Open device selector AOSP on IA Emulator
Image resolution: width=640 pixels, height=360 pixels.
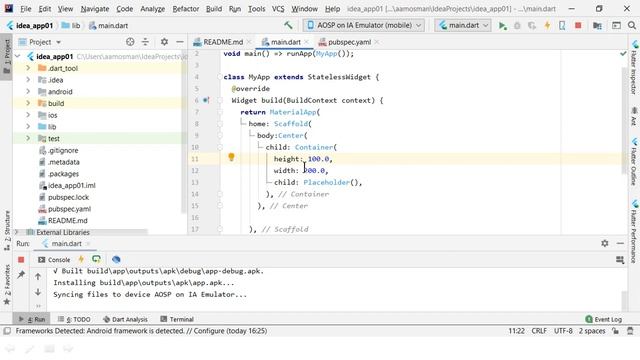364,25
